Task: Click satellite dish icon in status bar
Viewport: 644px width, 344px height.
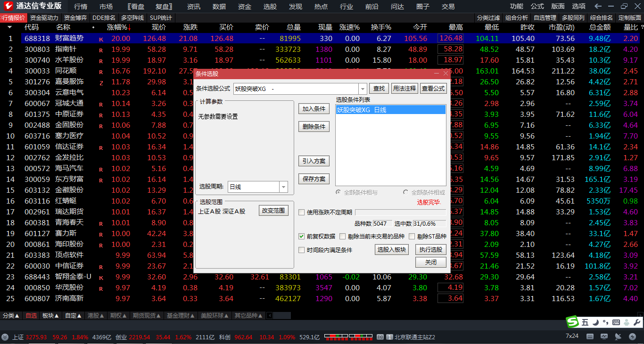Action: [x=617, y=336]
